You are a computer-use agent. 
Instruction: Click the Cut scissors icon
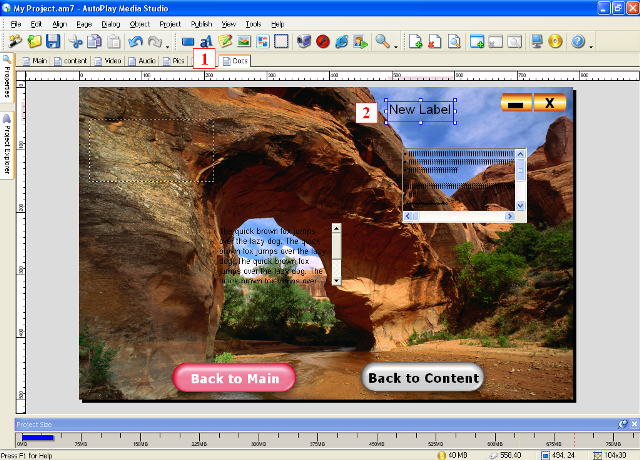point(76,42)
